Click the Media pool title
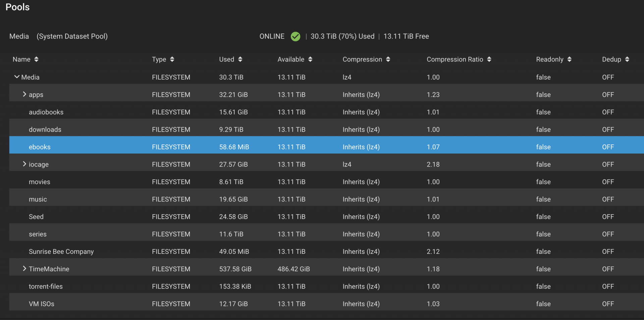The height and width of the screenshot is (320, 644). pyautogui.click(x=19, y=36)
